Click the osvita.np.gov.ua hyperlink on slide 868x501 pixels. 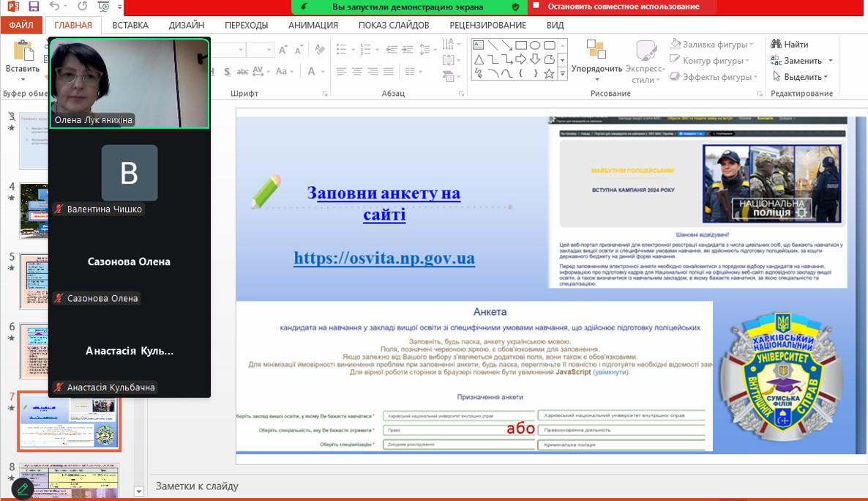pyautogui.click(x=384, y=258)
